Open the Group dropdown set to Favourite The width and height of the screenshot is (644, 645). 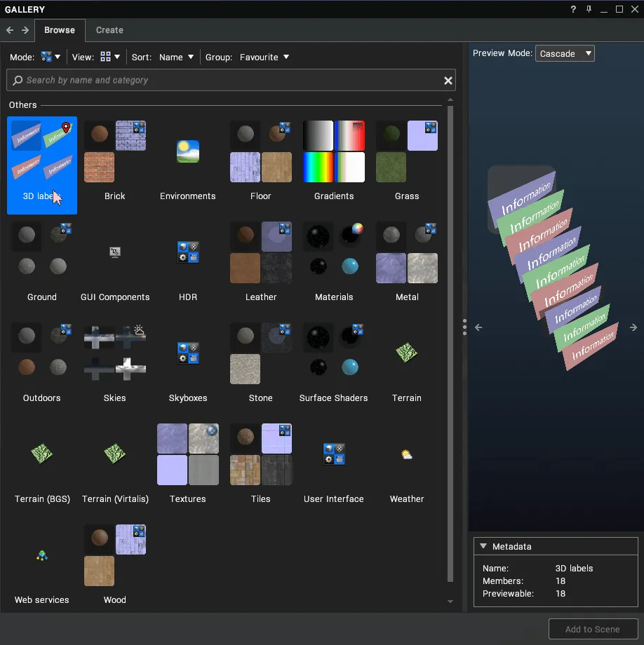tap(264, 57)
